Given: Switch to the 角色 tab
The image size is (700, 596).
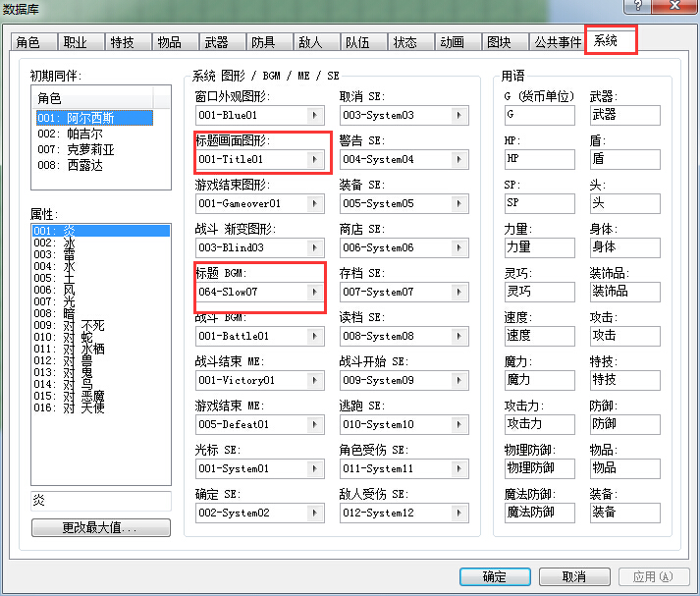Looking at the screenshot, I should (x=33, y=42).
